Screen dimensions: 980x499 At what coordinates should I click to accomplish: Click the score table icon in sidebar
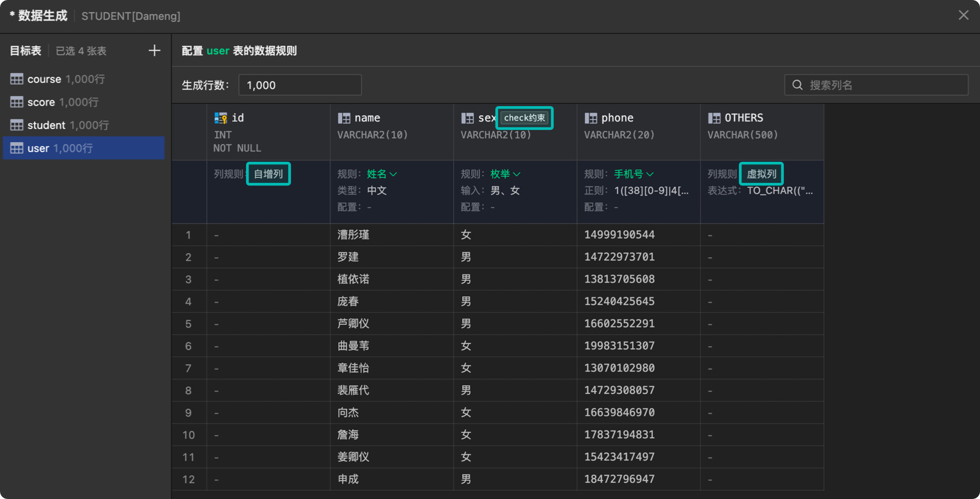pos(16,102)
